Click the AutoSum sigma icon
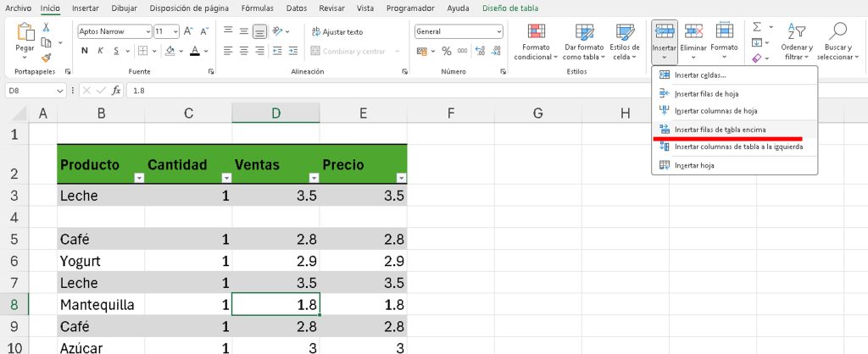868x354 pixels. (x=757, y=27)
